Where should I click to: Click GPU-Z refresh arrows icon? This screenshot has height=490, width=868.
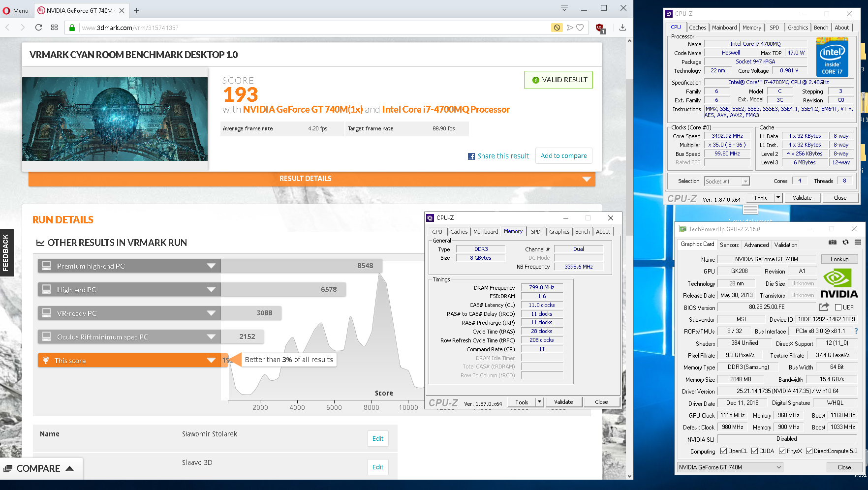[x=845, y=242]
